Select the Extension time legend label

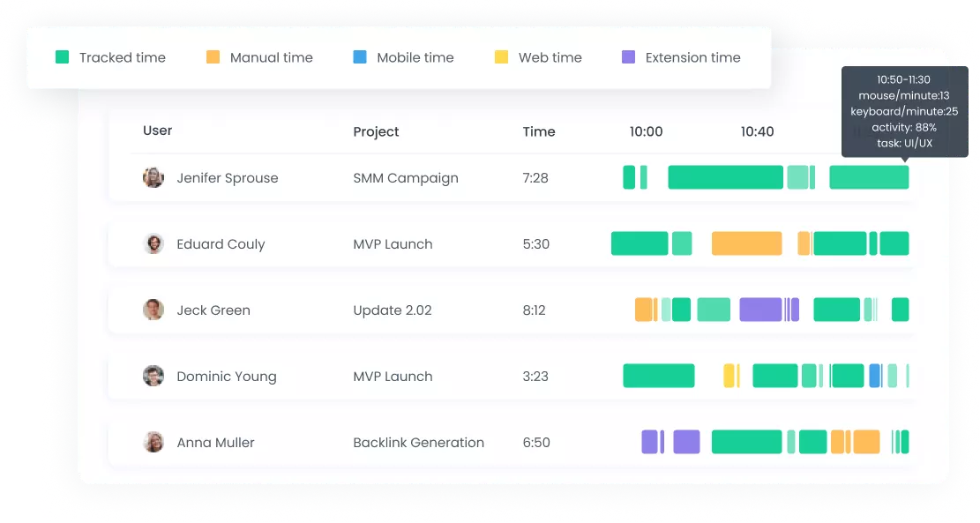pyautogui.click(x=692, y=57)
